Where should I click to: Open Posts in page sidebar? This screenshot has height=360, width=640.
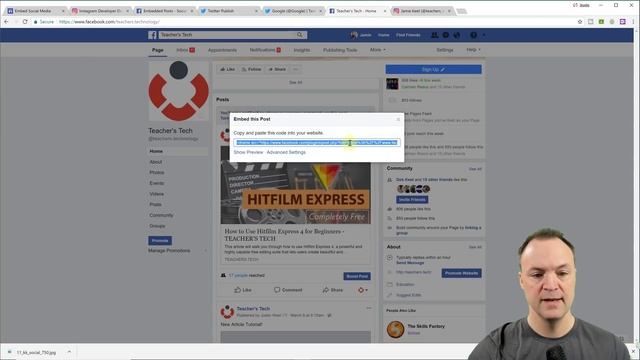(x=156, y=204)
